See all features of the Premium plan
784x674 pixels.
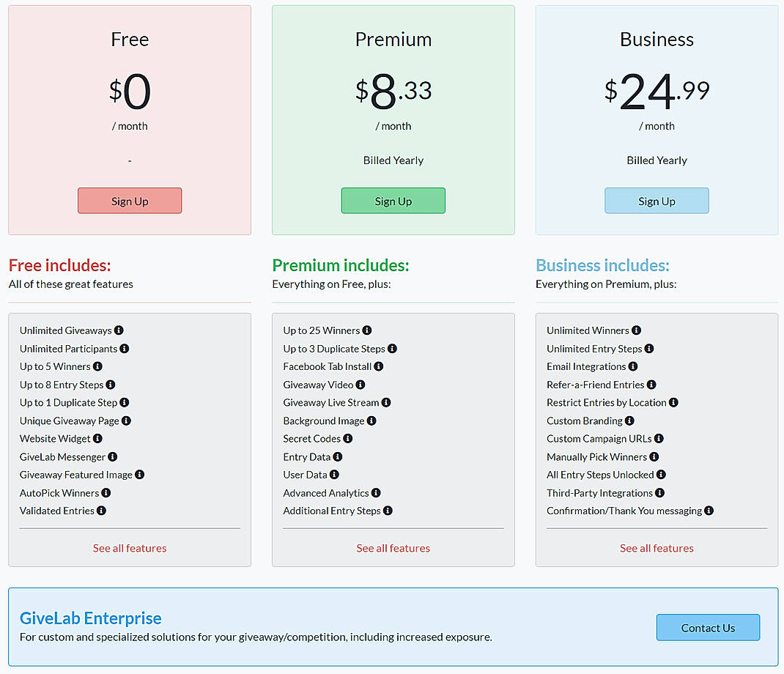pyautogui.click(x=393, y=547)
